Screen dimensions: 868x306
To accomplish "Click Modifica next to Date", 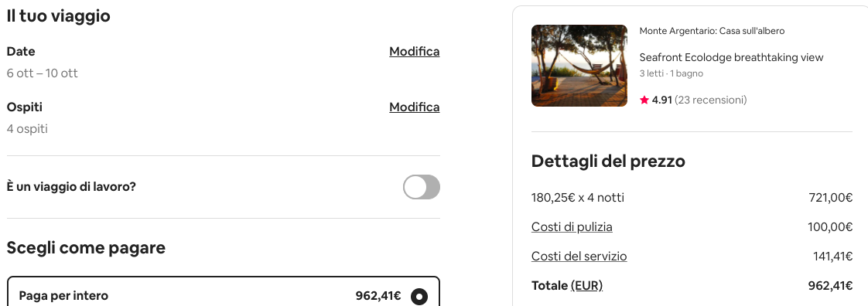I will click(414, 52).
